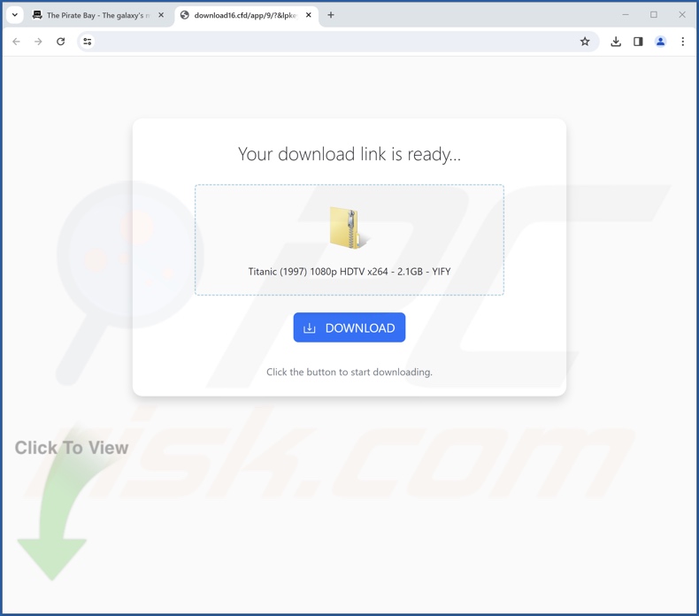The image size is (699, 616).
Task: Click the address bar URL field
Action: point(334,42)
